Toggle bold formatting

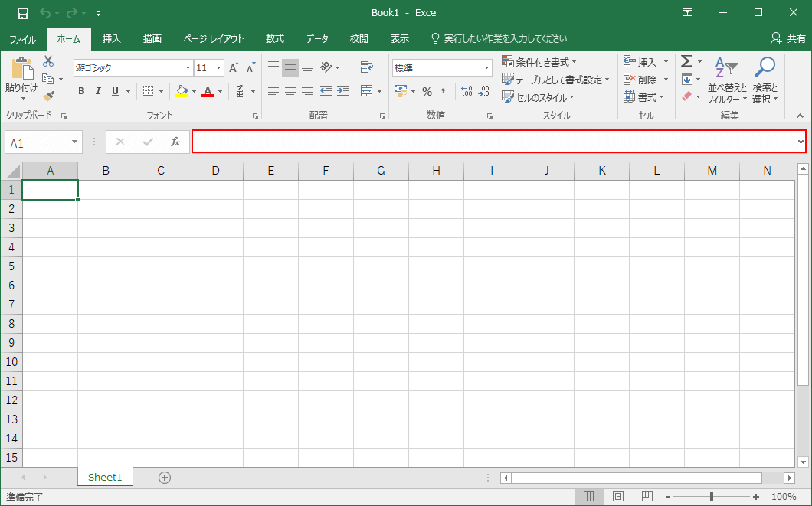[x=81, y=91]
